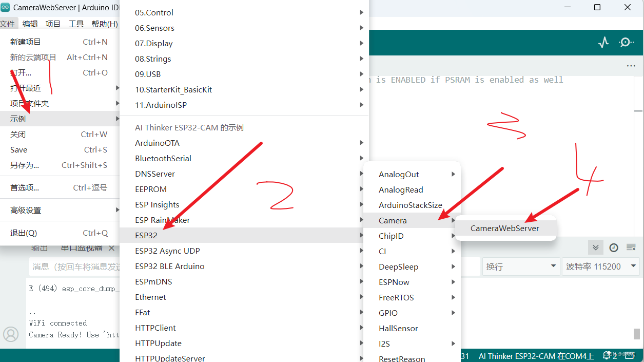Viewport: 644px width, 362px height.
Task: Open the Serial Plotter icon
Action: point(603,43)
